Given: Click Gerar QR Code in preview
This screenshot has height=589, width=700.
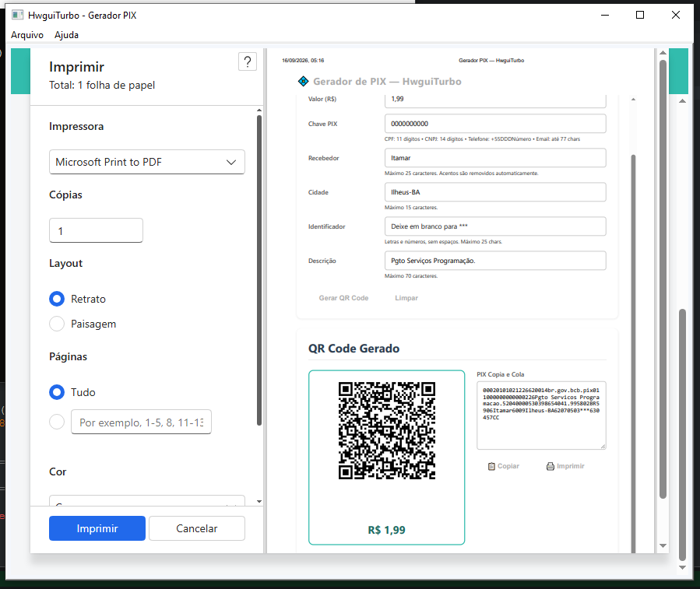Looking at the screenshot, I should 343,298.
